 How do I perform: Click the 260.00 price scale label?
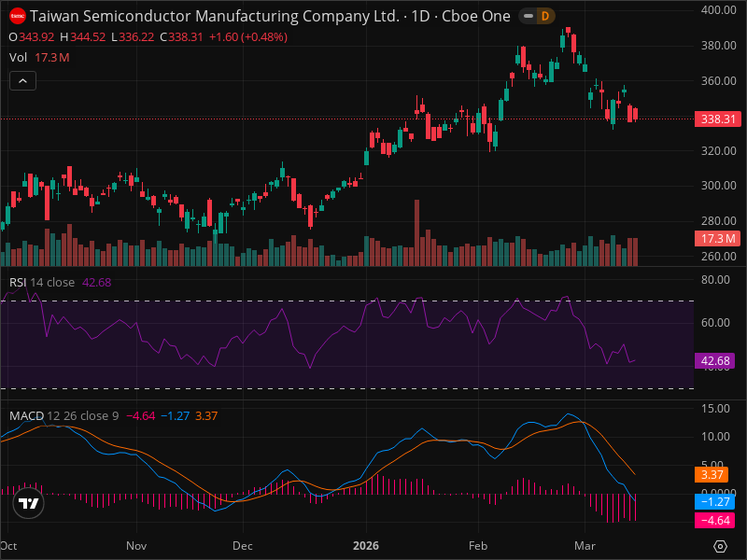pyautogui.click(x=718, y=256)
